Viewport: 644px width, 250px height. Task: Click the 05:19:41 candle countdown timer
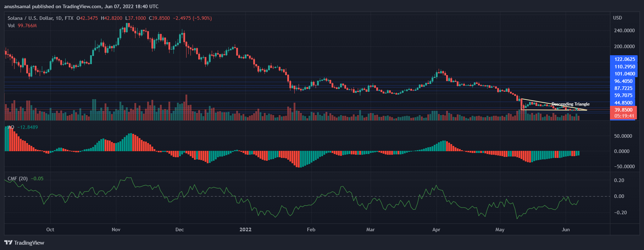pyautogui.click(x=623, y=116)
